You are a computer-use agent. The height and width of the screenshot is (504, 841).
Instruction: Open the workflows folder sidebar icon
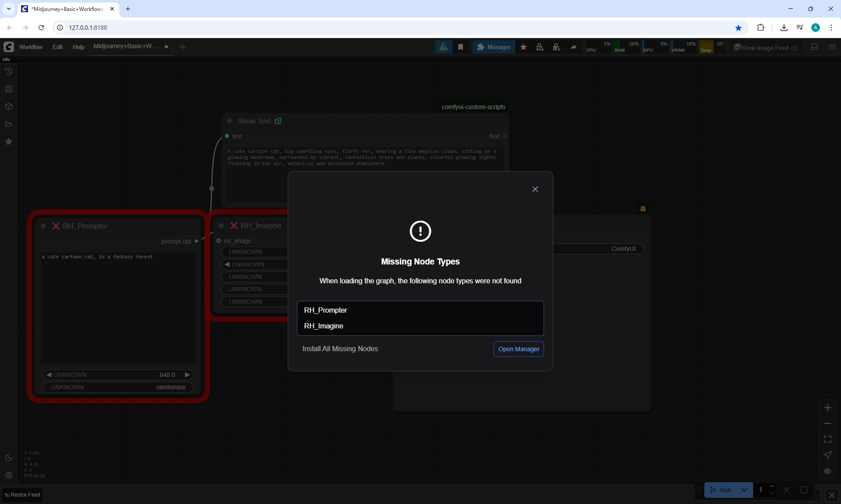tap(9, 124)
